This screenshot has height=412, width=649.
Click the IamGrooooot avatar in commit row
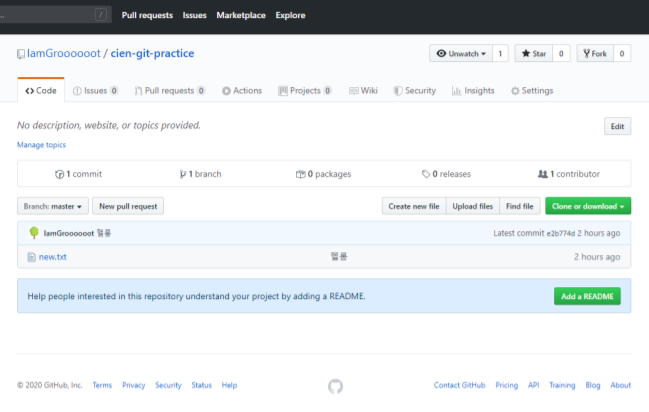[x=34, y=233]
